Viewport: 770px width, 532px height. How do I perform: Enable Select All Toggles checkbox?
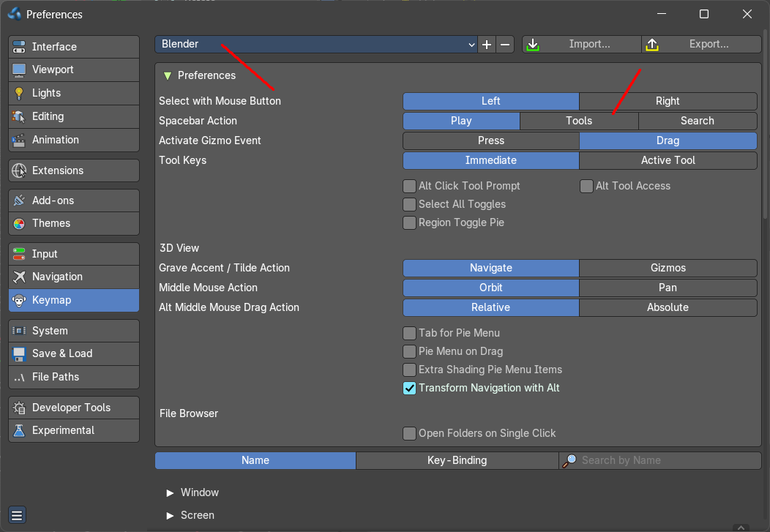click(x=410, y=204)
